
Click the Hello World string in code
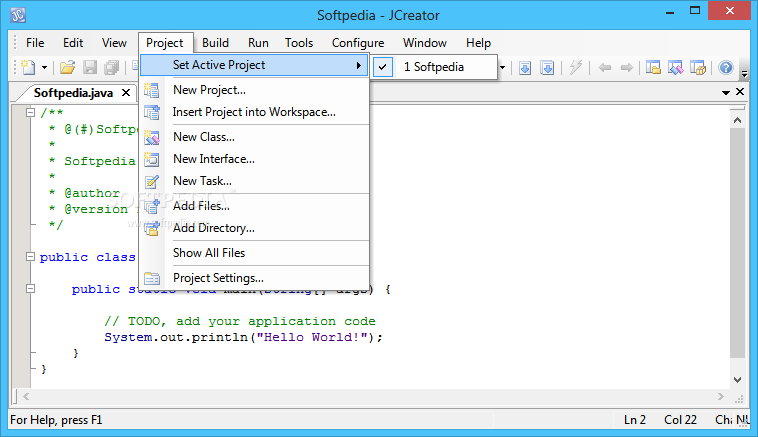pyautogui.click(x=313, y=337)
